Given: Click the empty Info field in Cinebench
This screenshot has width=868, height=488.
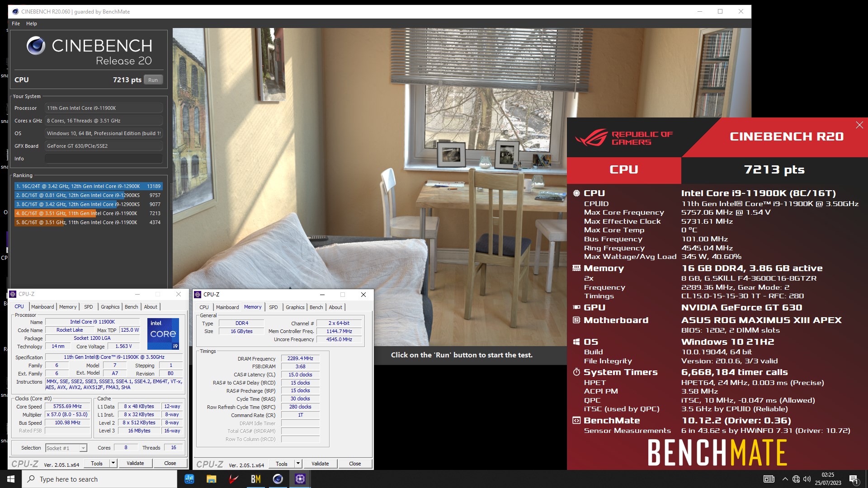Looking at the screenshot, I should (x=104, y=159).
